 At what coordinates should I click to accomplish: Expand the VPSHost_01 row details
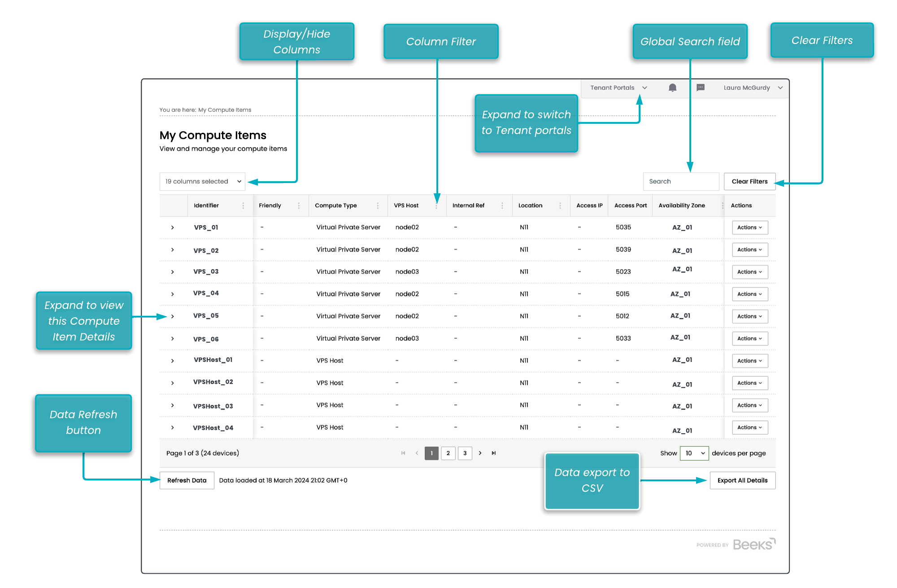[172, 361]
